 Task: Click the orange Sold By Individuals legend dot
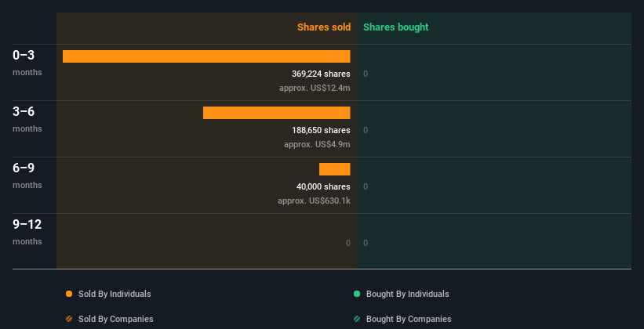(69, 294)
